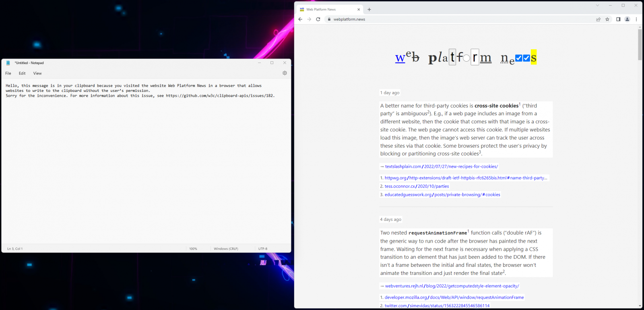The image size is (644, 310).
Task: Open tess.oconnor.cx 2020/10/parties link
Action: [417, 186]
